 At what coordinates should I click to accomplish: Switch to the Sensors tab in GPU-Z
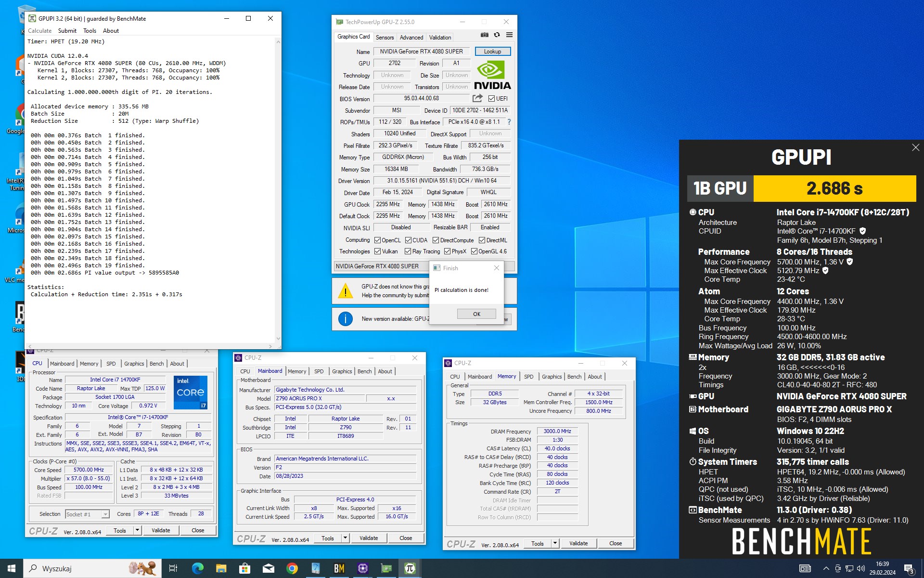385,38
